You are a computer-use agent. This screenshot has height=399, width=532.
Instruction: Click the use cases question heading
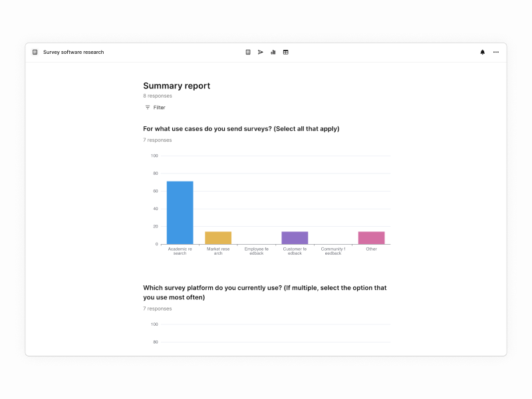[241, 129]
